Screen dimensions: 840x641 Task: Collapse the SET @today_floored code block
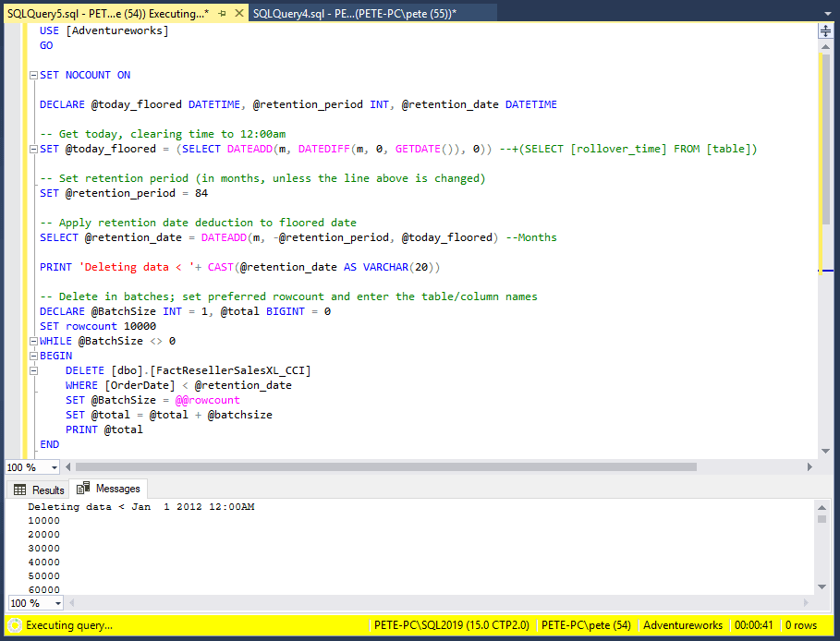(x=33, y=149)
